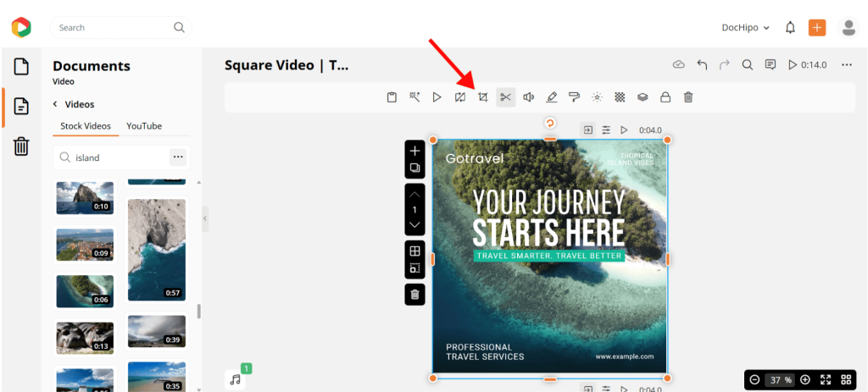Collapse the left panel with the side handle
Image resolution: width=868 pixels, height=392 pixels.
point(205,219)
